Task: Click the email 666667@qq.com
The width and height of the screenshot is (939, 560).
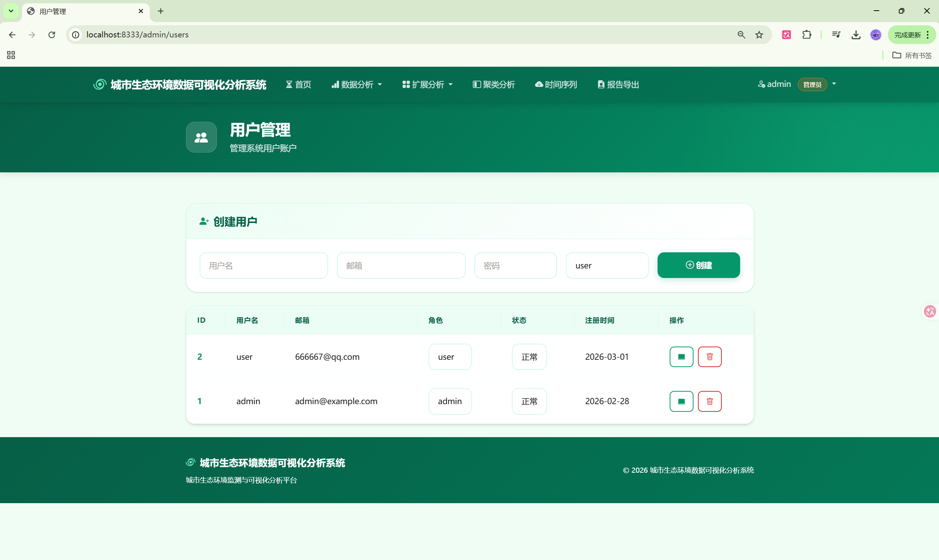Action: click(327, 356)
